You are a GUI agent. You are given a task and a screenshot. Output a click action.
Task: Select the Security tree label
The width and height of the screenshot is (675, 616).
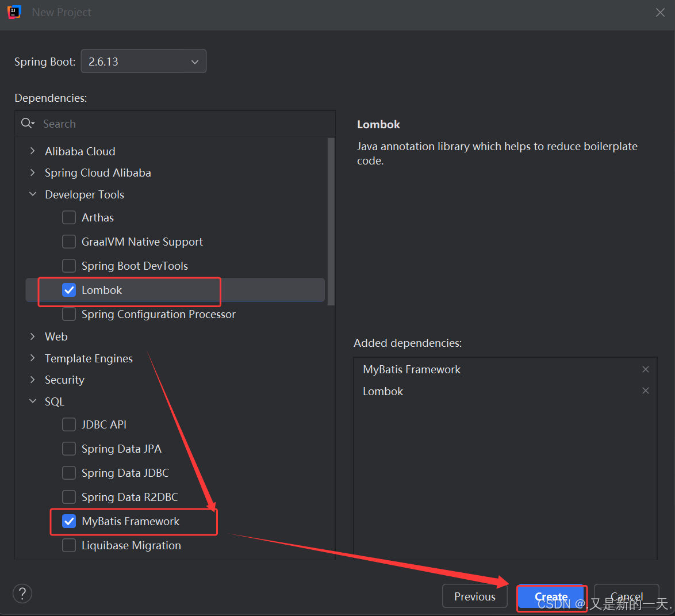(x=64, y=380)
